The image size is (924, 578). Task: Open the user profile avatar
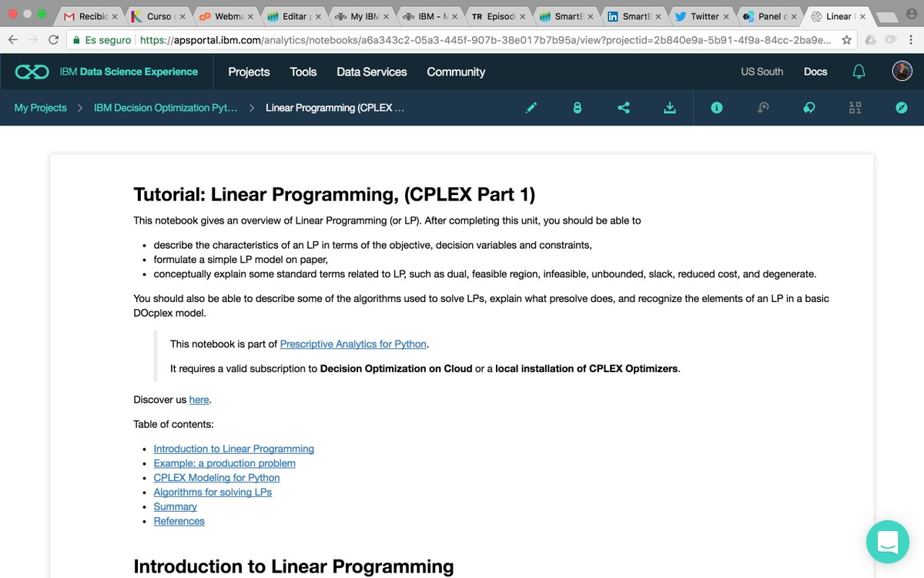coord(902,72)
